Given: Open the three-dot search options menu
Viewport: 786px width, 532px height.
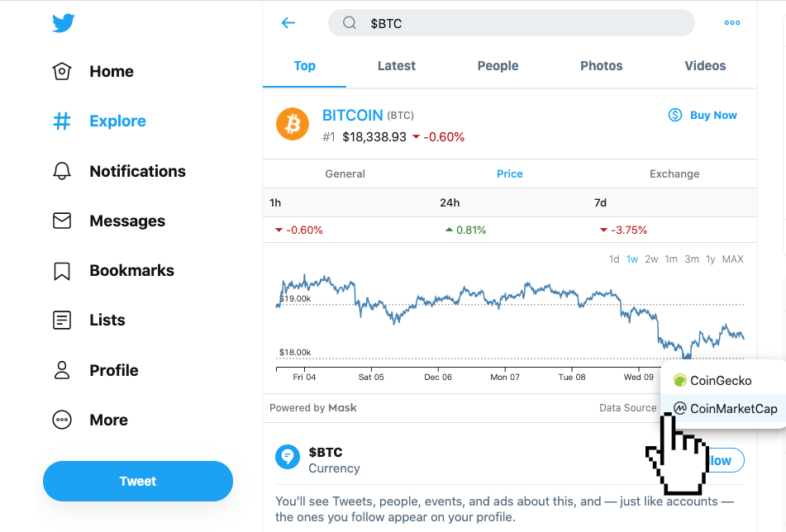Looking at the screenshot, I should click(x=731, y=23).
